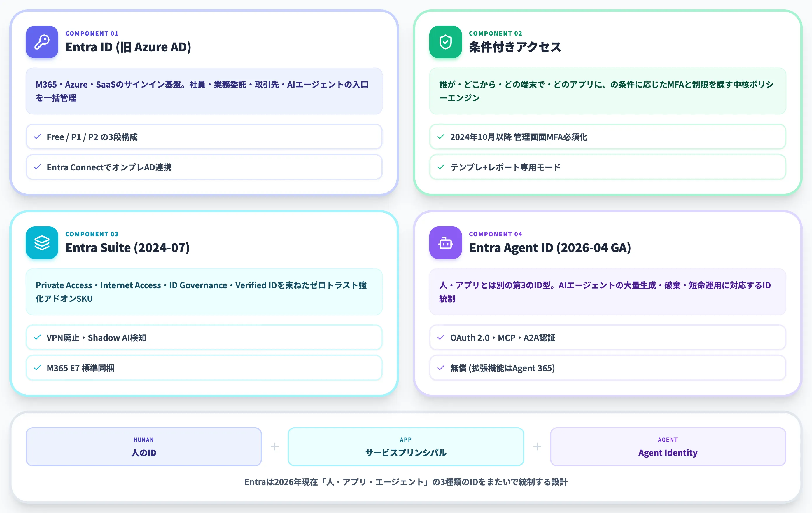Click the checkmark beside M365 E7 標準同梱
This screenshot has height=513, width=812.
[x=37, y=368]
